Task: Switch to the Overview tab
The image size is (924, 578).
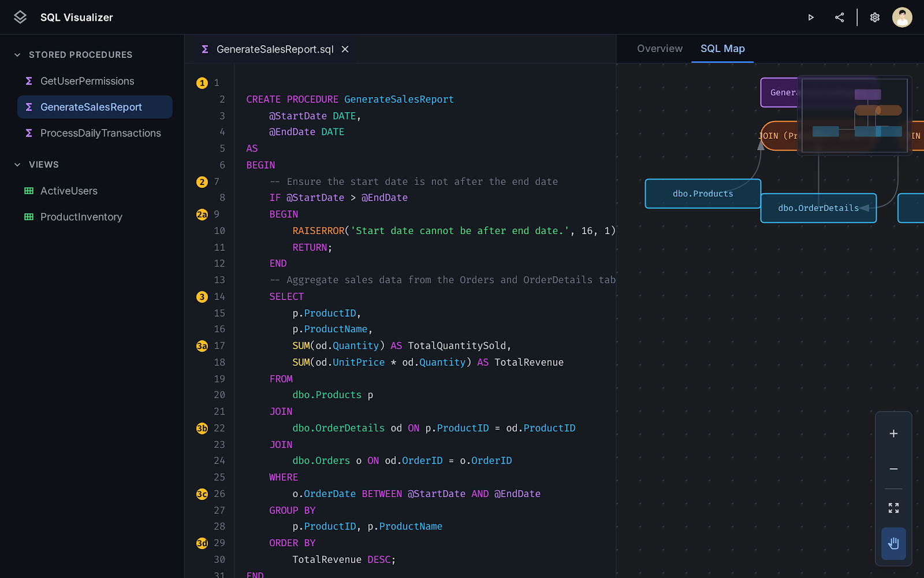Action: point(660,49)
